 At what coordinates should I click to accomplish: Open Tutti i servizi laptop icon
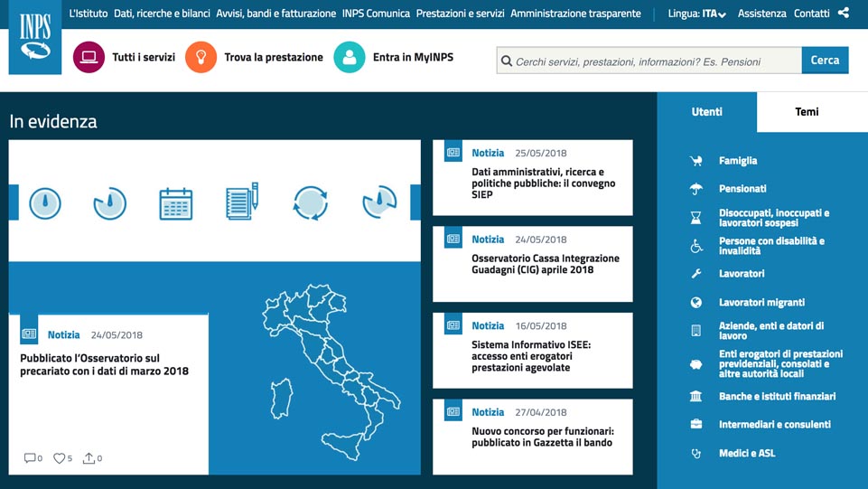point(89,57)
